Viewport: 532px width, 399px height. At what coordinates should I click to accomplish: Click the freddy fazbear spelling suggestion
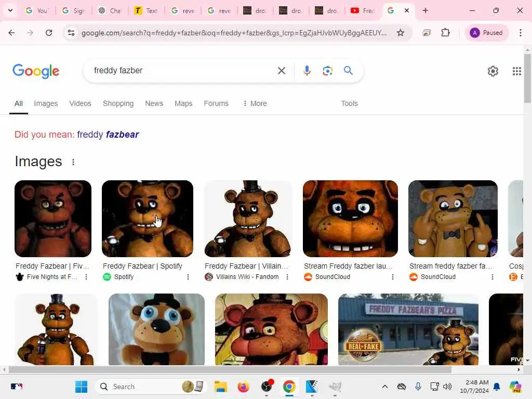point(108,135)
